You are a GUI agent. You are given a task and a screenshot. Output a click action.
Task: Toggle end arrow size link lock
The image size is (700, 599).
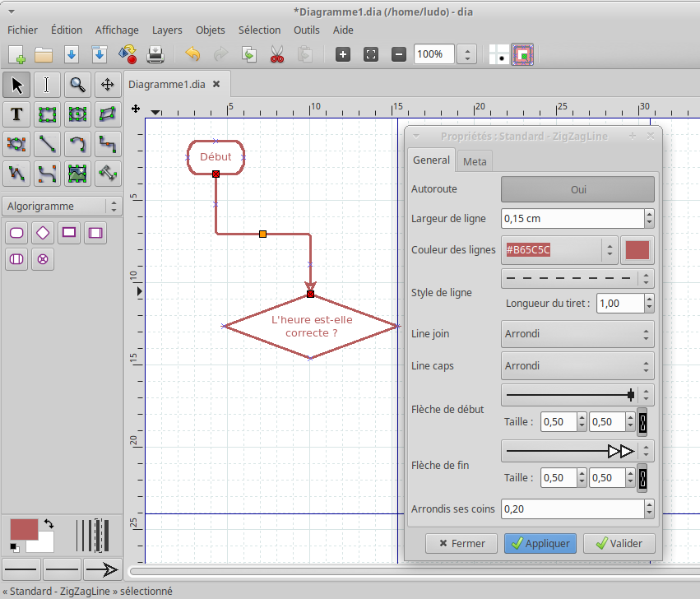click(642, 478)
